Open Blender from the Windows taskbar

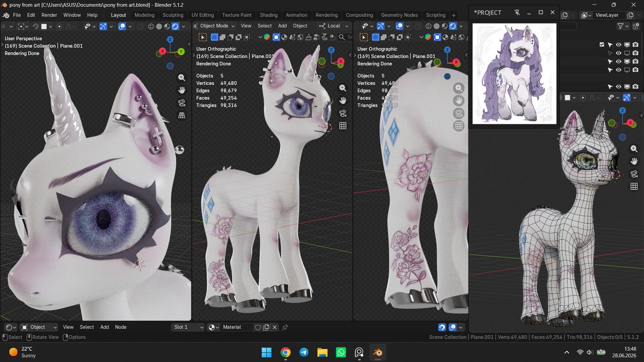click(378, 352)
